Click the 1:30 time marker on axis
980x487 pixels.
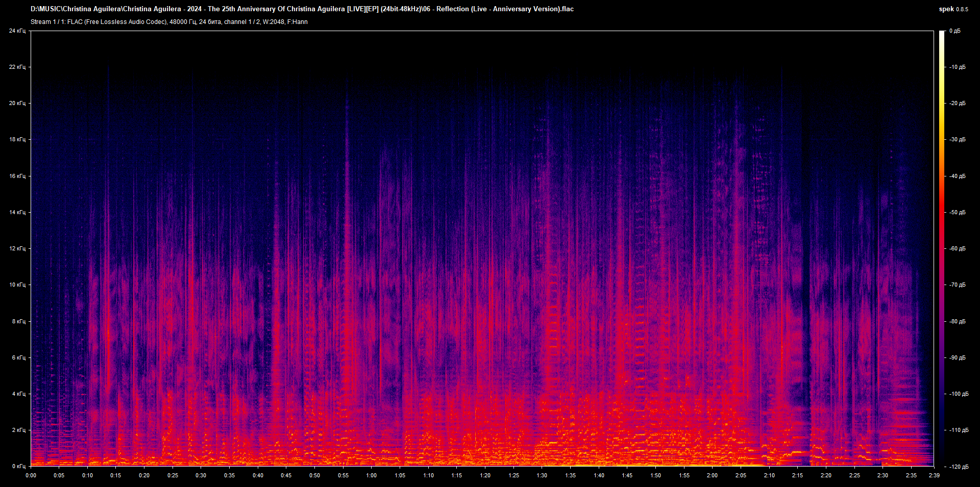click(542, 475)
